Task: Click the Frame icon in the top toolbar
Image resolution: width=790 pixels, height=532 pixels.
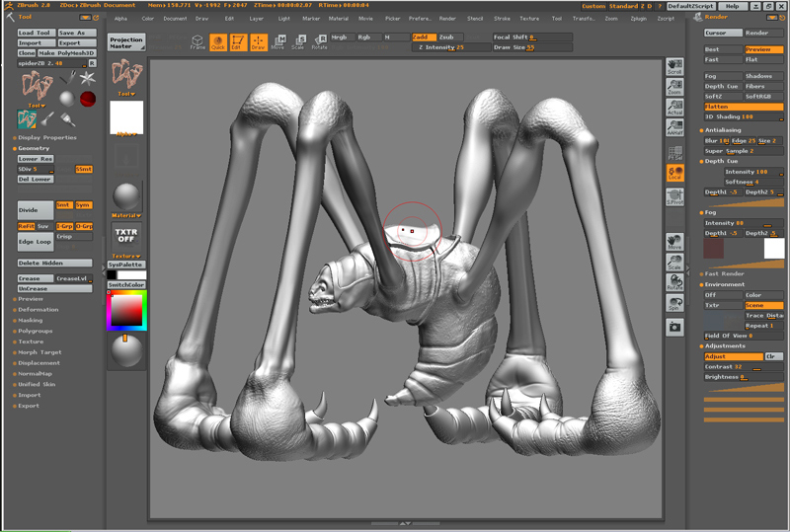Action: click(x=197, y=42)
